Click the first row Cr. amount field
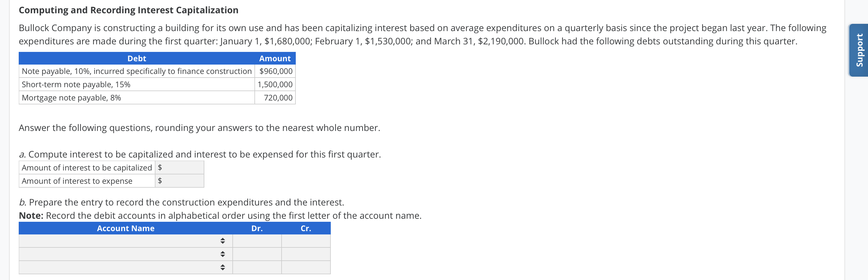Screen dimensions: 868x280 click(x=306, y=241)
